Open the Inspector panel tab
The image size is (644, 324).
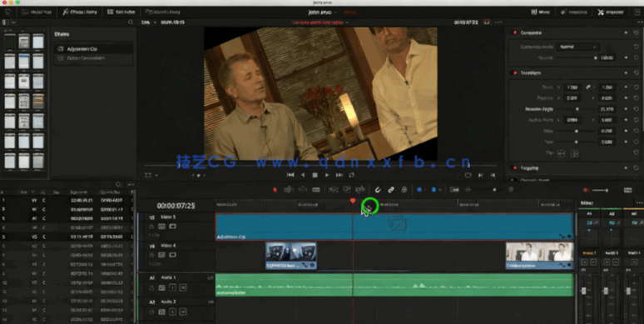[x=612, y=12]
